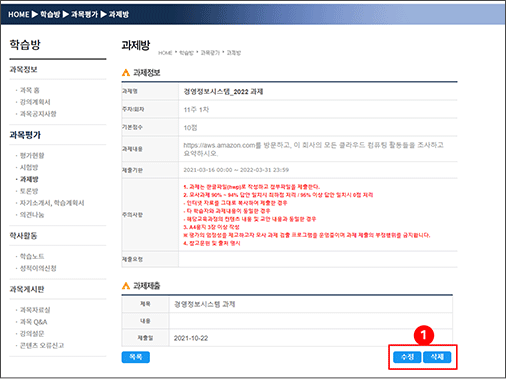Click the 과목게시판 sidebar section heading
506x379 pixels.
(x=27, y=289)
